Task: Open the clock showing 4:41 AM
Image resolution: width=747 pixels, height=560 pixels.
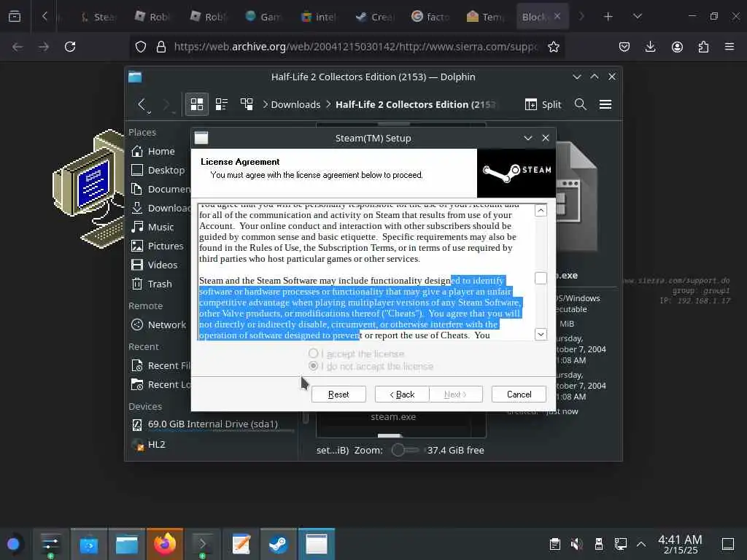Action: (x=680, y=544)
